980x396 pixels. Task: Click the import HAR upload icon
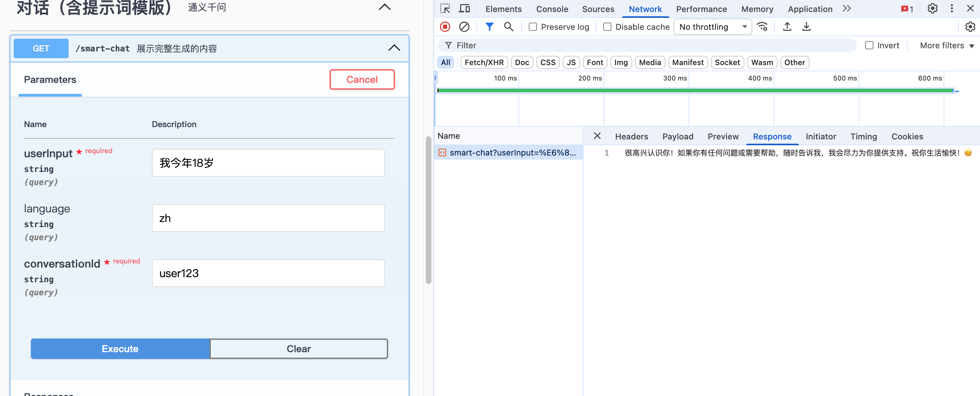pos(787,27)
